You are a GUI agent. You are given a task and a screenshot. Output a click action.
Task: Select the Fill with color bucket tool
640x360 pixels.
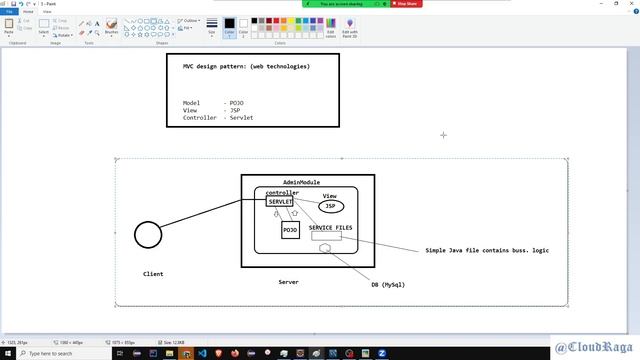tap(89, 24)
